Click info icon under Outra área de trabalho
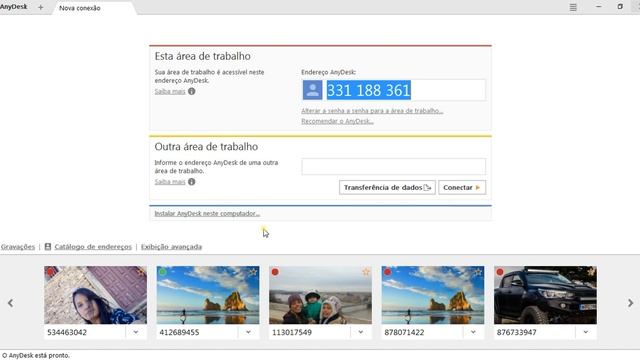The width and height of the screenshot is (640, 360). point(191,182)
